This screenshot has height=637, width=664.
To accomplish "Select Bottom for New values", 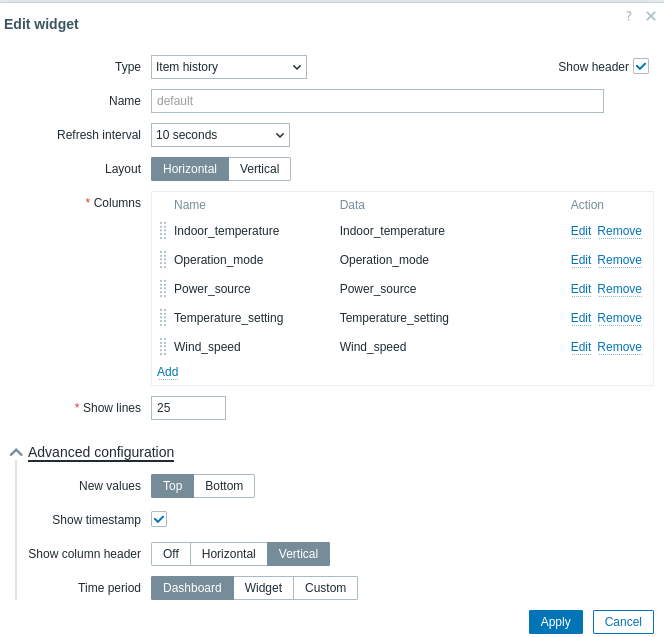I will (224, 486).
